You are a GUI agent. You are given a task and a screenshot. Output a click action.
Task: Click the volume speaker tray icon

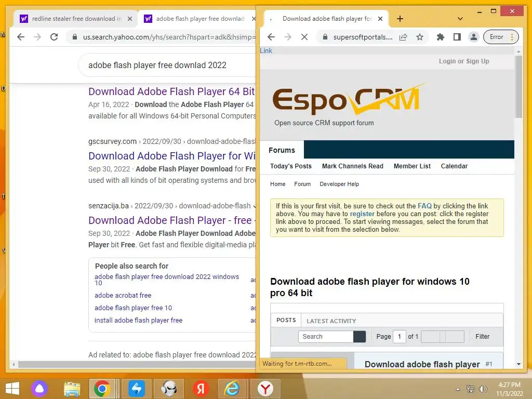click(483, 389)
